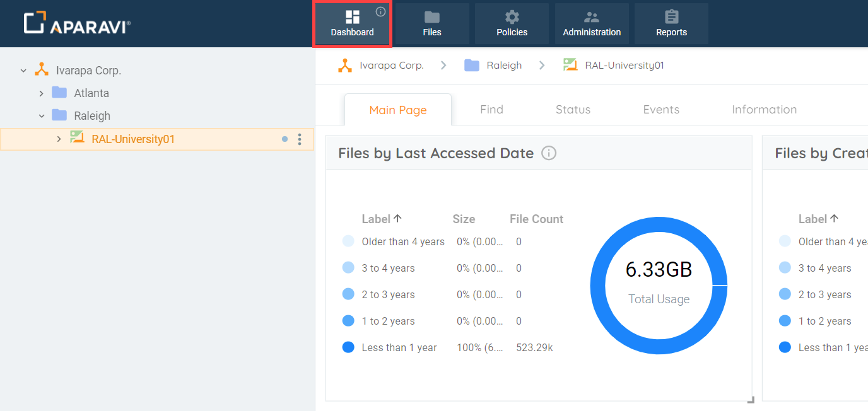Open the Administration section
The height and width of the screenshot is (411, 868).
pyautogui.click(x=592, y=24)
